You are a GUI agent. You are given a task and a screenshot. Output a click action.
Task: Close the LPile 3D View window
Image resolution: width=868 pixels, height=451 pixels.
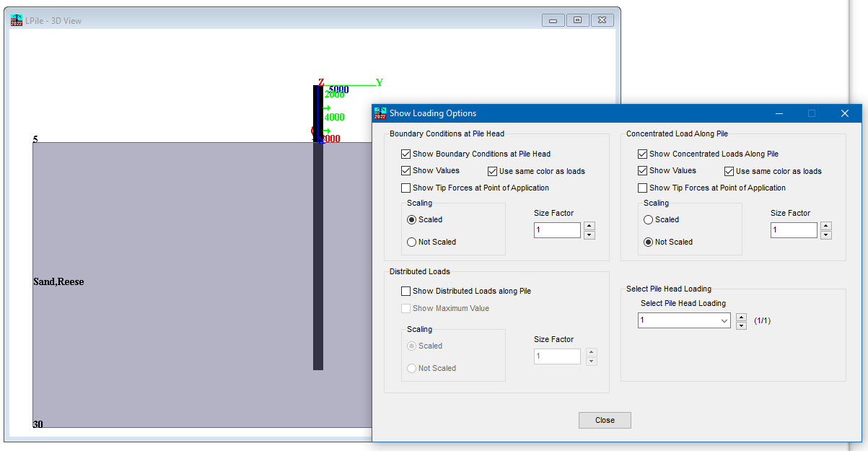click(x=603, y=20)
